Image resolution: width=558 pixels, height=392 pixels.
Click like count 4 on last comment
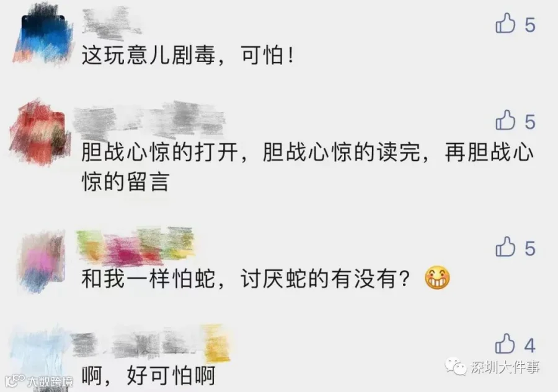tap(529, 345)
